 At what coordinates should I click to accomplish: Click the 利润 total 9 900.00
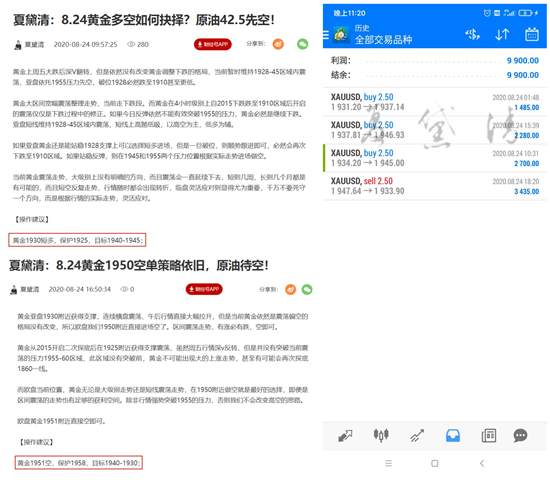[x=523, y=61]
